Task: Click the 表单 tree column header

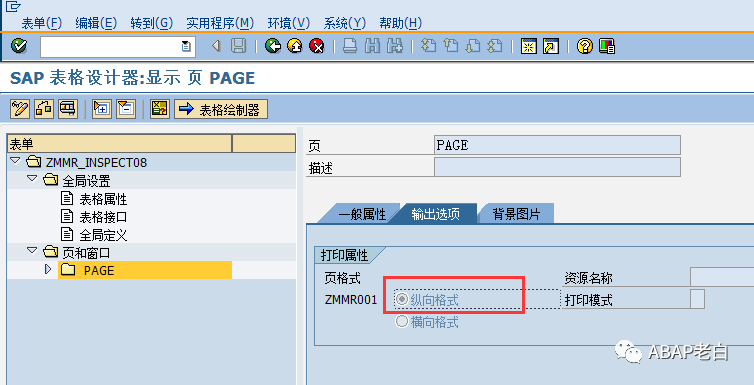Action: tap(119, 143)
